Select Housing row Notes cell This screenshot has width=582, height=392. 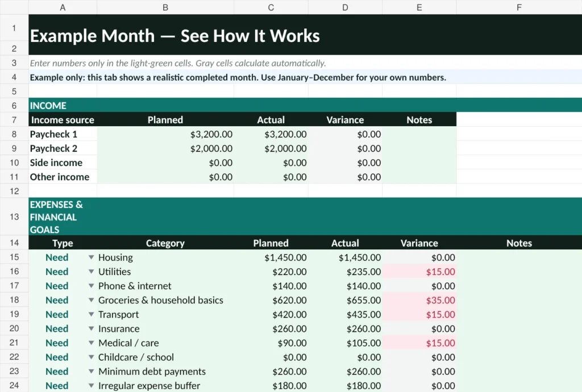point(519,257)
